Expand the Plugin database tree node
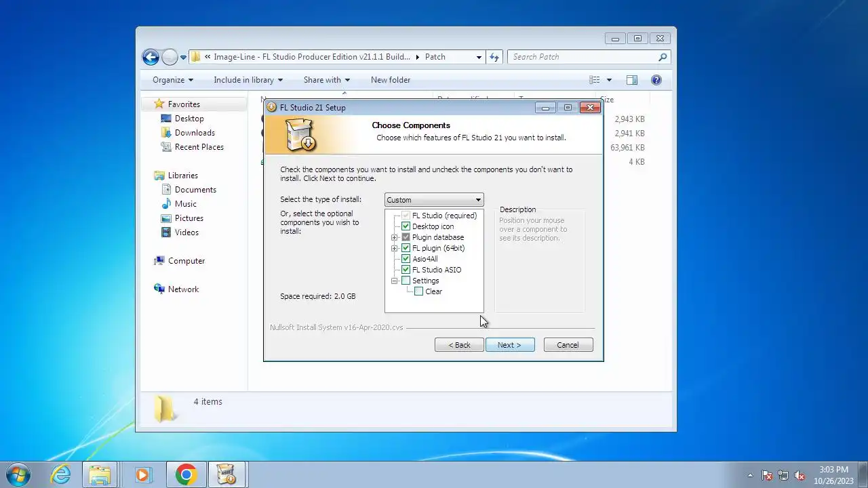Image resolution: width=868 pixels, height=488 pixels. [394, 237]
